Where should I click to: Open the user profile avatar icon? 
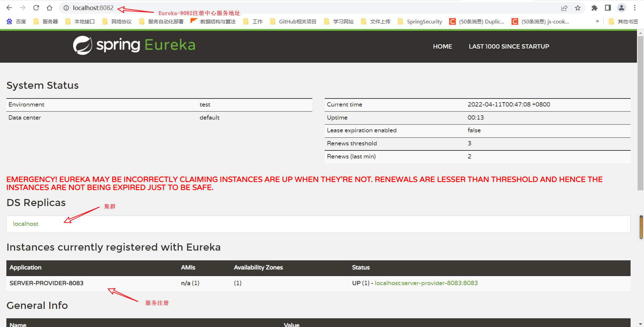(x=622, y=8)
